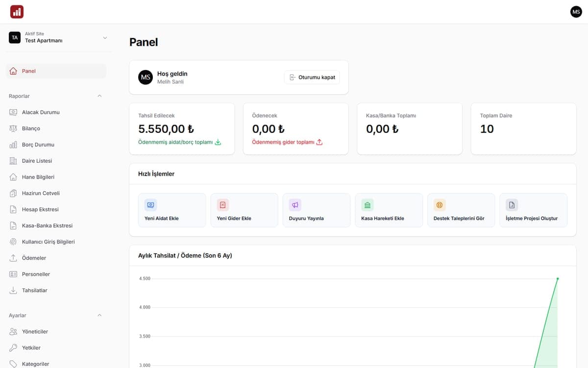
Task: Click the Personeller ID card icon
Action: point(13,274)
